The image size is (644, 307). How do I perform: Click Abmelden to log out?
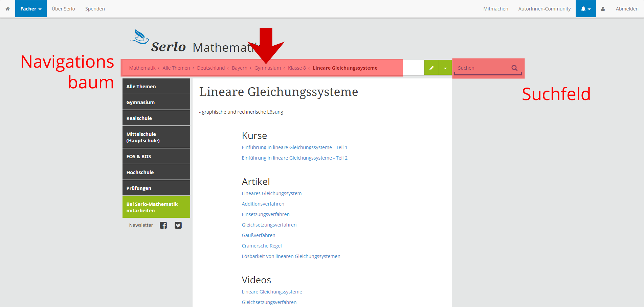(x=627, y=9)
